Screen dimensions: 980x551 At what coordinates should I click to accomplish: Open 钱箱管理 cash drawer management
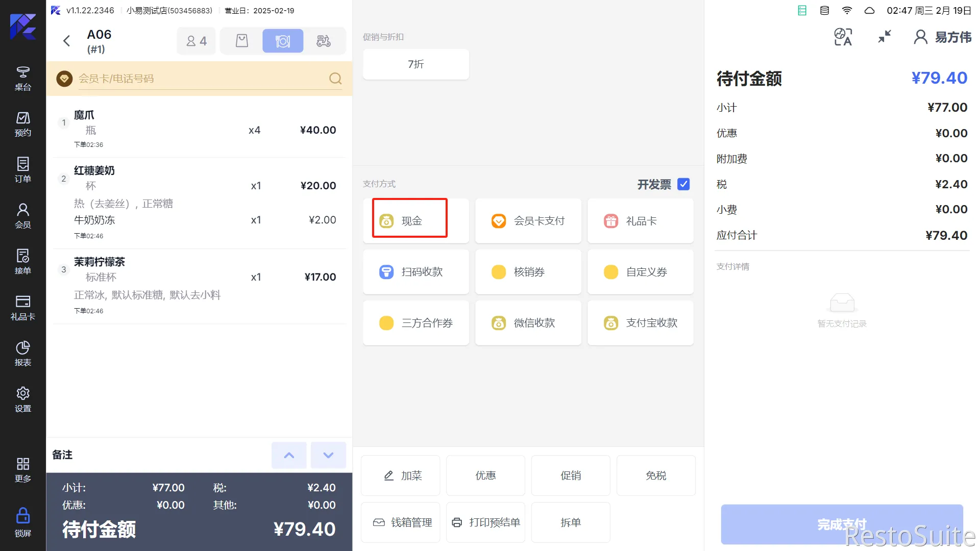pos(400,522)
